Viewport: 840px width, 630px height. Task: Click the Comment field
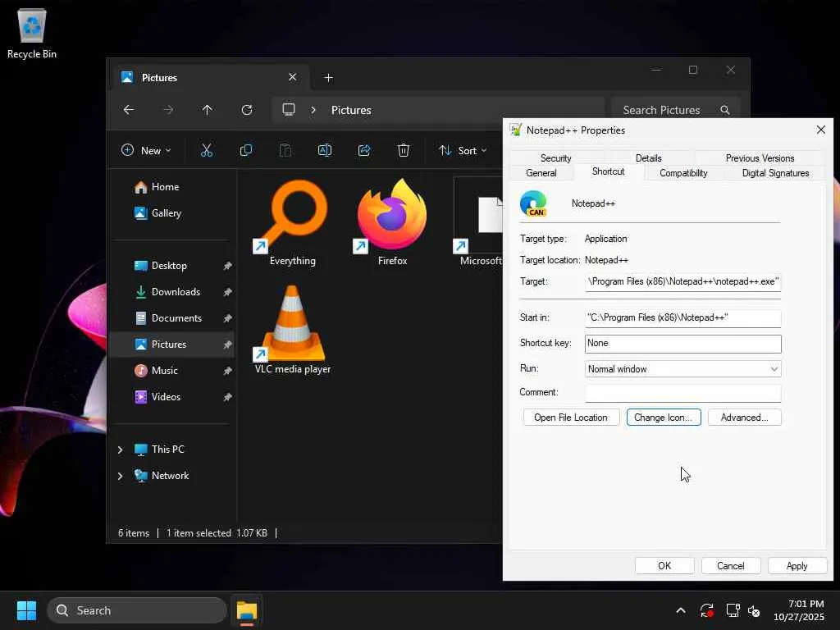[683, 393]
